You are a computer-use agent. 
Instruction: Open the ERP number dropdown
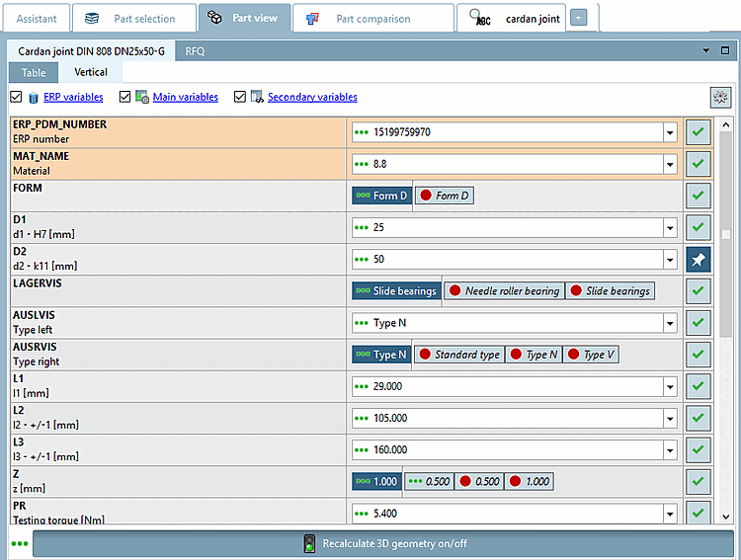pyautogui.click(x=670, y=132)
